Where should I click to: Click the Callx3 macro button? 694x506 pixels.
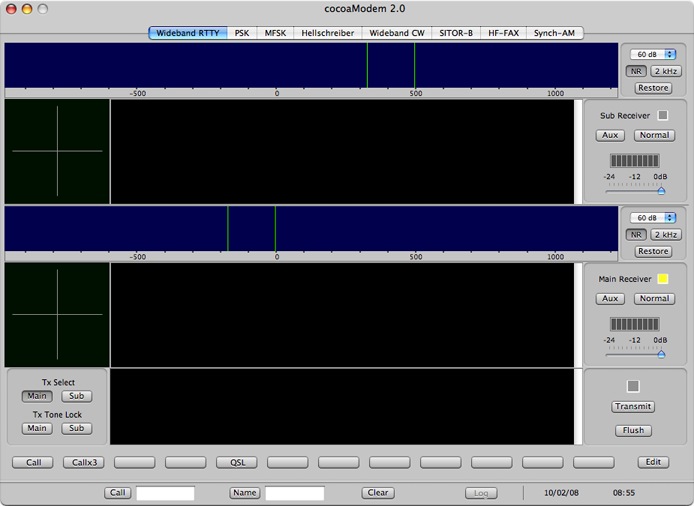tap(84, 463)
